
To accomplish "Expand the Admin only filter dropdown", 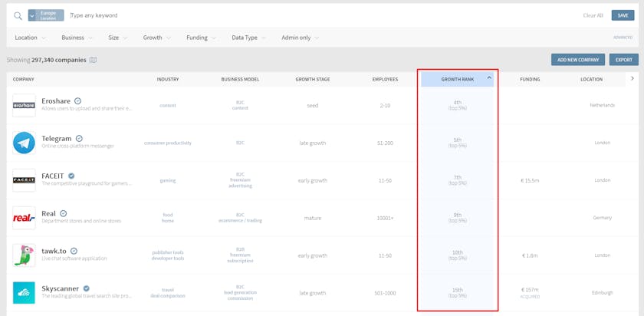I will (x=300, y=38).
